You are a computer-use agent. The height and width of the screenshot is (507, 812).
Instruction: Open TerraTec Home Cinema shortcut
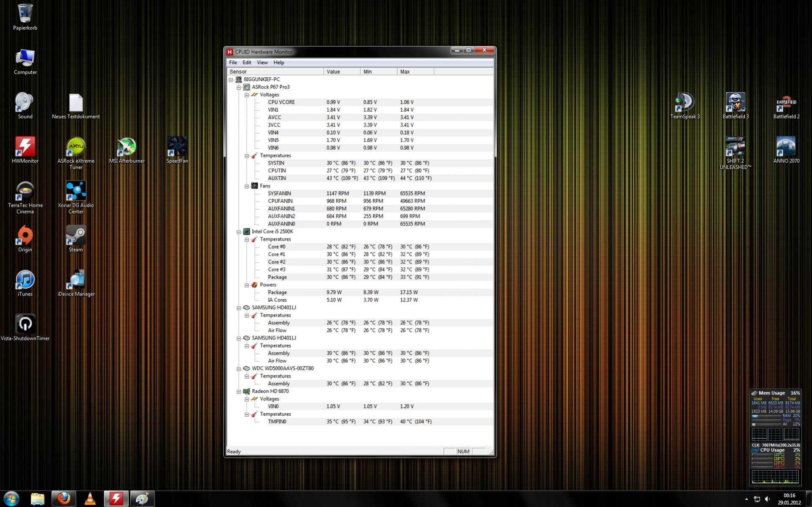25,197
